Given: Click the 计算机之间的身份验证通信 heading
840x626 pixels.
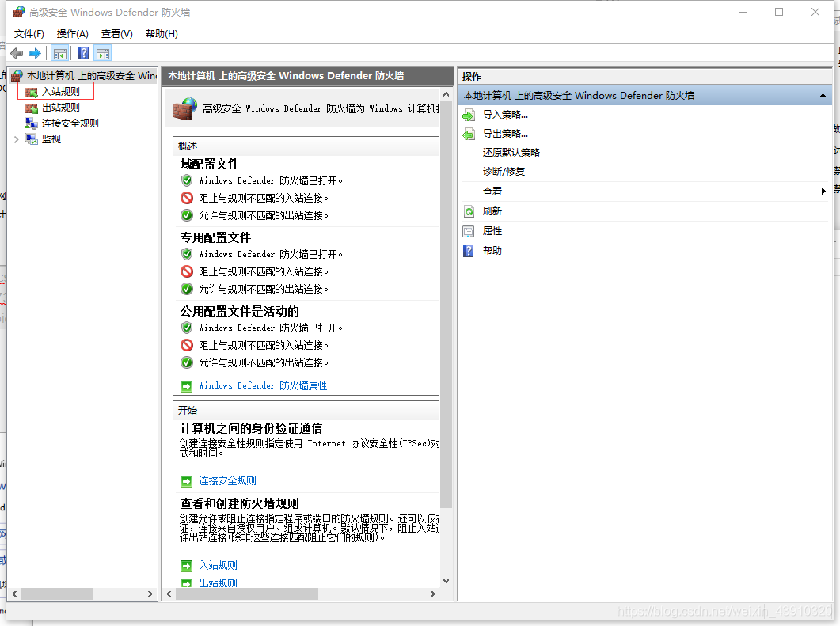Looking at the screenshot, I should [251, 428].
